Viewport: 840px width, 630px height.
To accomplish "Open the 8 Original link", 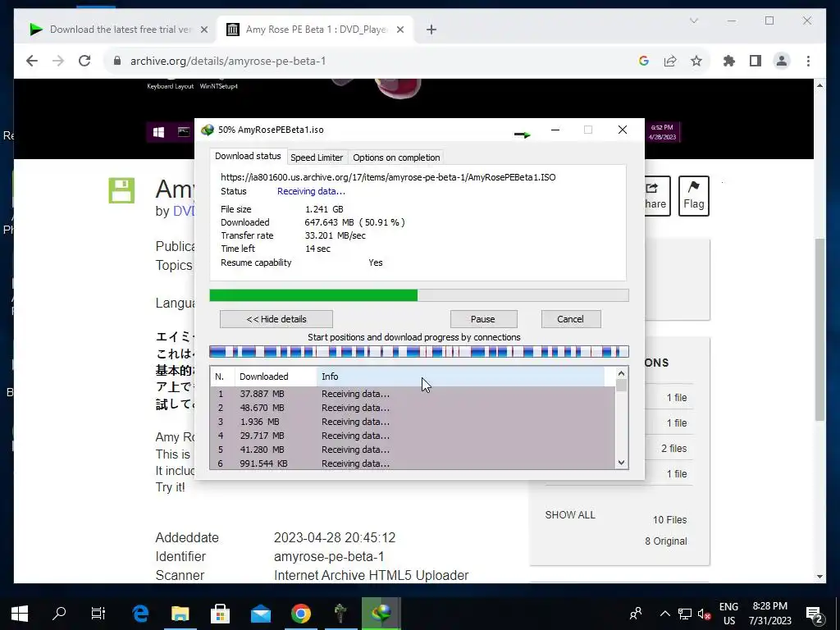I will [x=666, y=541].
